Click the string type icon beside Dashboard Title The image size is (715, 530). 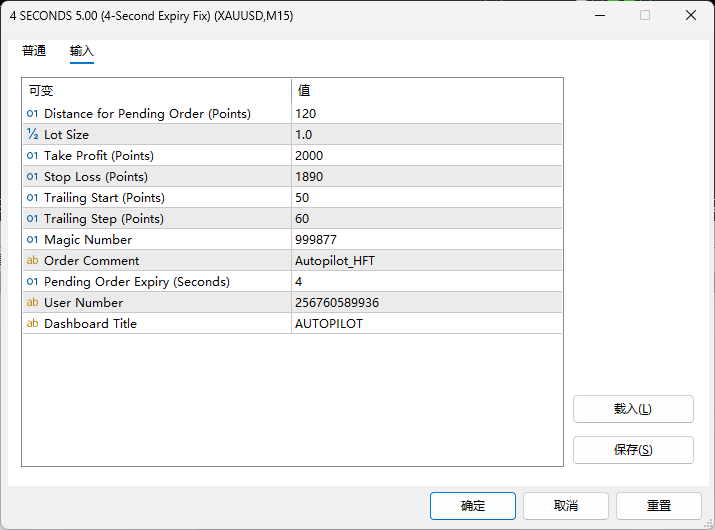click(32, 324)
